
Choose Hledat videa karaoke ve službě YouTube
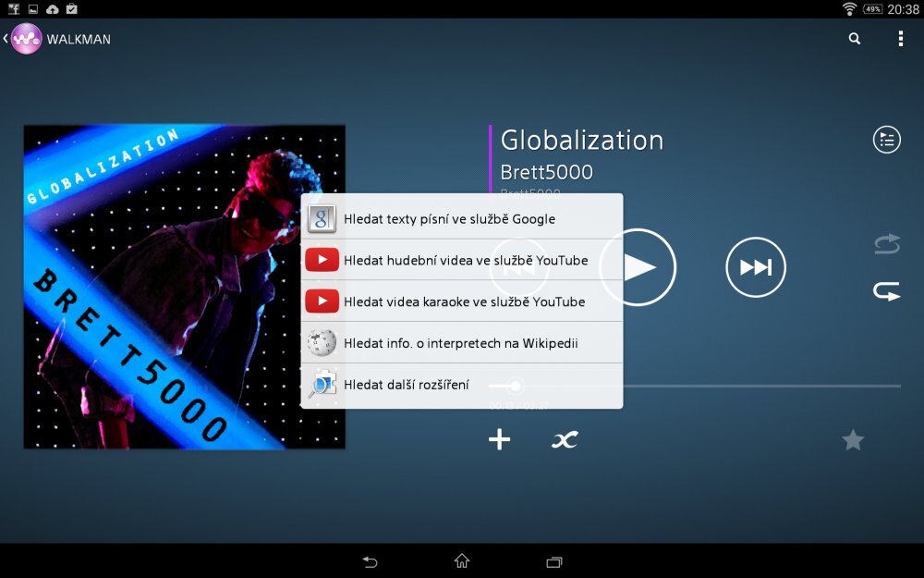463,301
